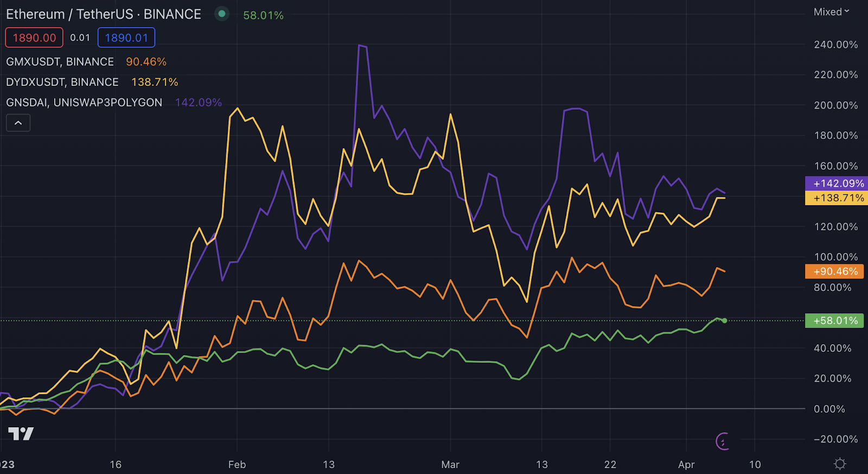The image size is (868, 474).
Task: Click the red 1890.00 sell price button
Action: click(x=34, y=38)
